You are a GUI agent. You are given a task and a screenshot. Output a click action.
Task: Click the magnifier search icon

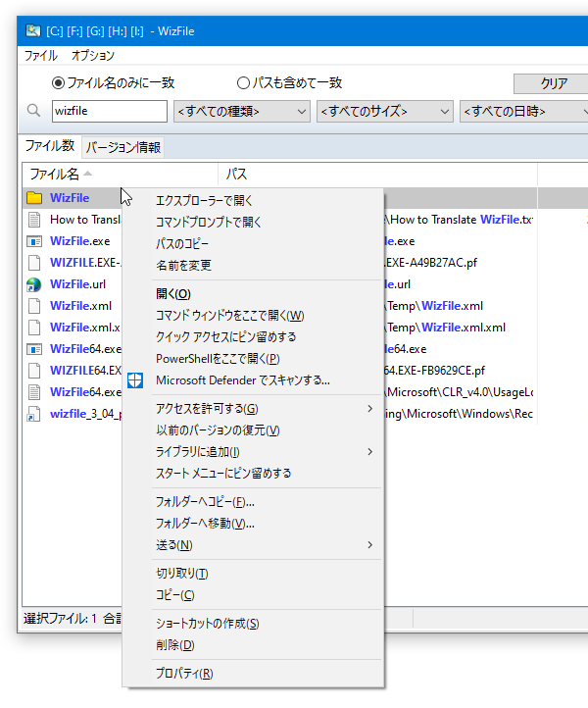(34, 110)
